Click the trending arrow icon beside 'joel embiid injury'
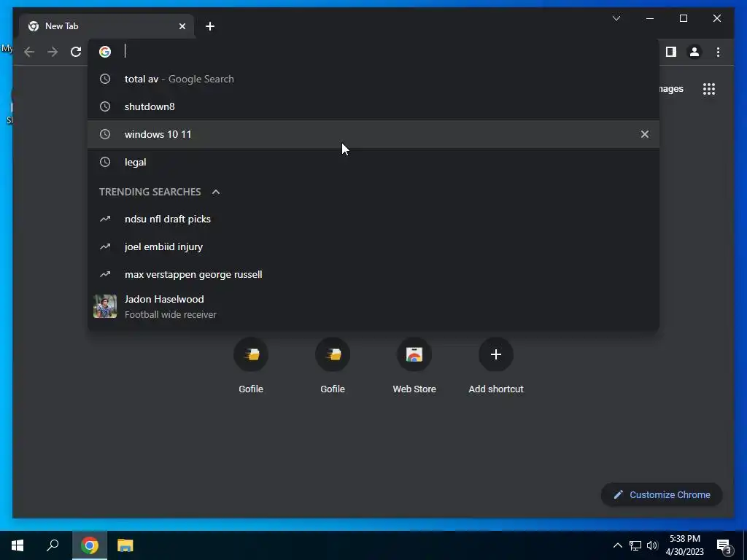Screen dimensions: 747x560 click(105, 246)
